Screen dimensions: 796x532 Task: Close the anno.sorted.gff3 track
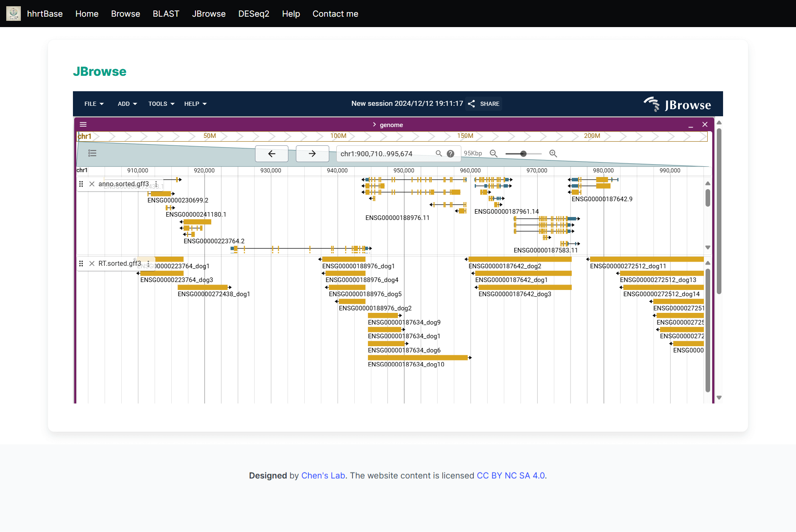pyautogui.click(x=92, y=184)
